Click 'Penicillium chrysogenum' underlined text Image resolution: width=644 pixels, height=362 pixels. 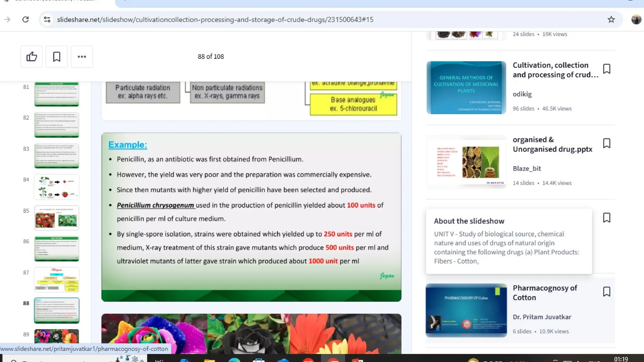tap(155, 205)
